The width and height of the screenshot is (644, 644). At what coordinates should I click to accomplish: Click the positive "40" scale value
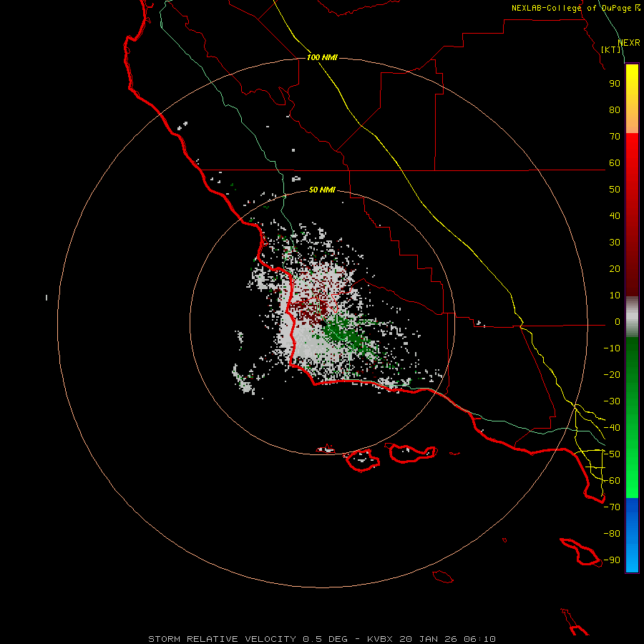[x=615, y=216]
